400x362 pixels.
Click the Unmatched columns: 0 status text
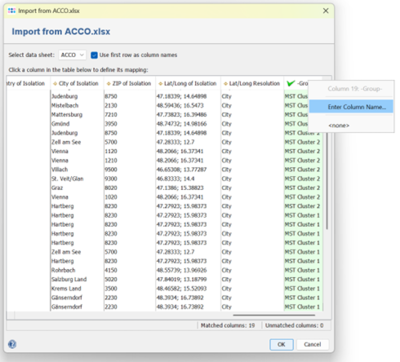(x=294, y=325)
